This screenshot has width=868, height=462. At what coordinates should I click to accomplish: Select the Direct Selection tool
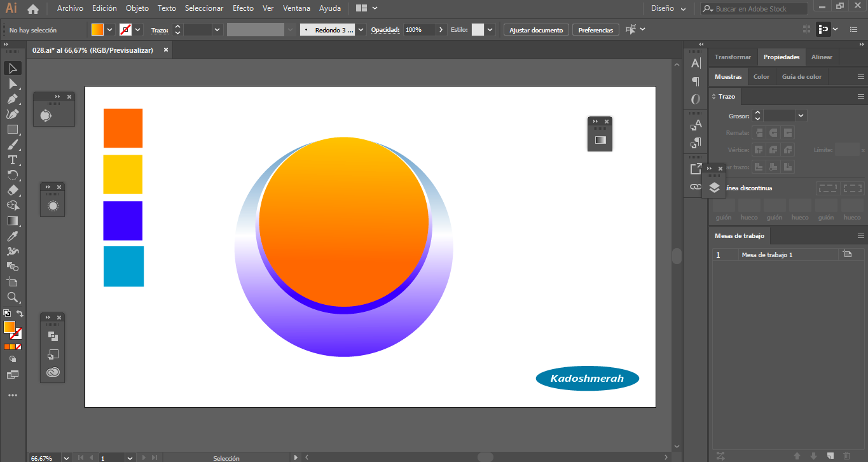pyautogui.click(x=13, y=83)
